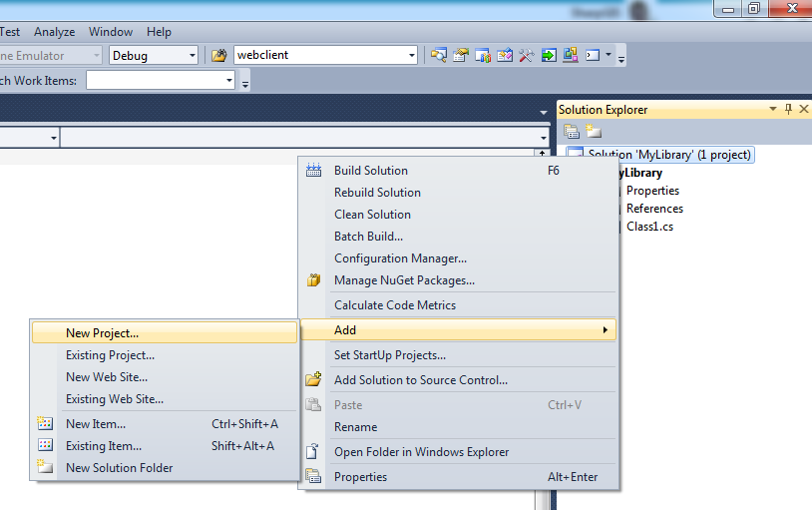Select Calculate Code Metrics entry
Screen dimensions: 812x510
(x=458, y=305)
